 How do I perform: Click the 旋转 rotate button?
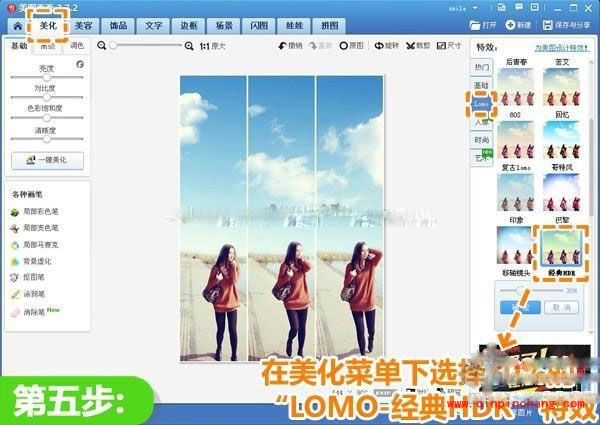point(386,46)
